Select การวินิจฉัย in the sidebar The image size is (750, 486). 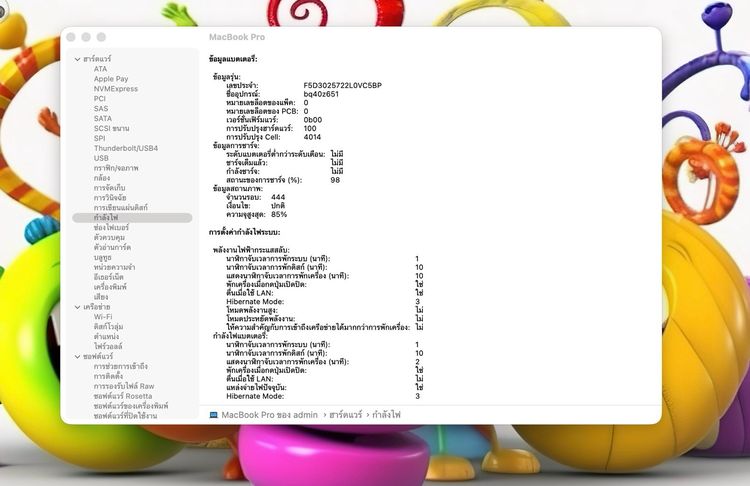tap(110, 198)
